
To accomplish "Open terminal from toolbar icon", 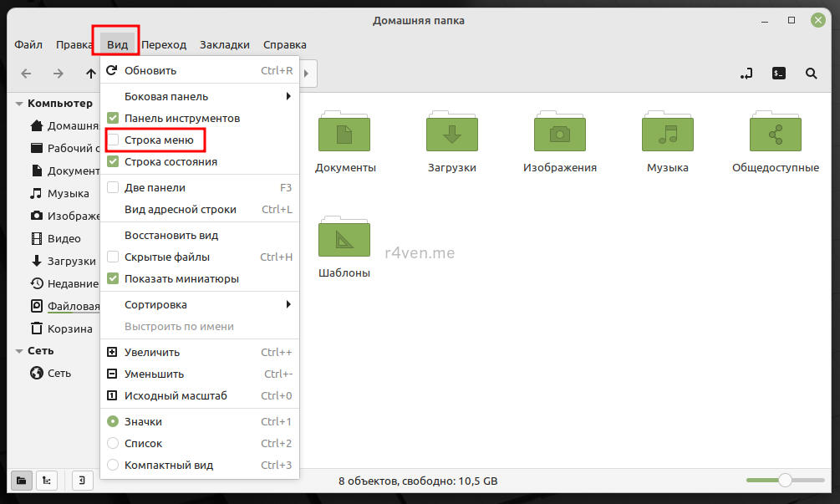I will [x=778, y=74].
